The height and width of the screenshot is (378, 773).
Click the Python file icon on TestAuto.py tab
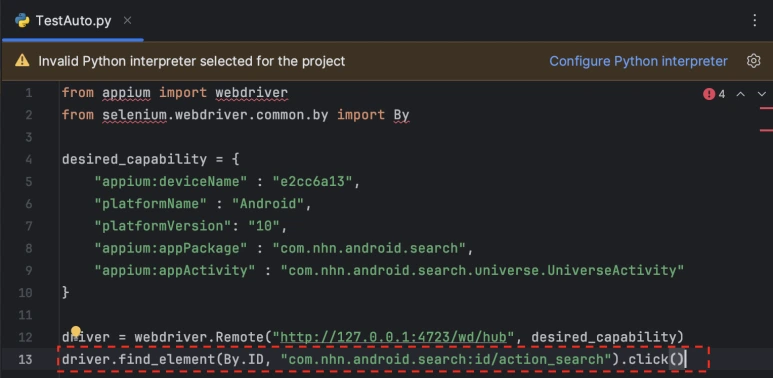click(22, 21)
